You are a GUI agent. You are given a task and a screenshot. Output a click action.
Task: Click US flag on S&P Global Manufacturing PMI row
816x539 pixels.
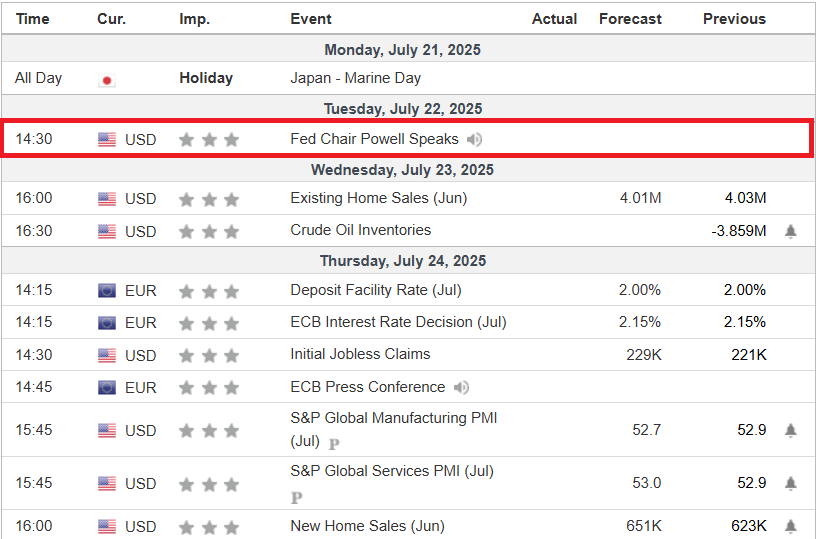tap(107, 430)
